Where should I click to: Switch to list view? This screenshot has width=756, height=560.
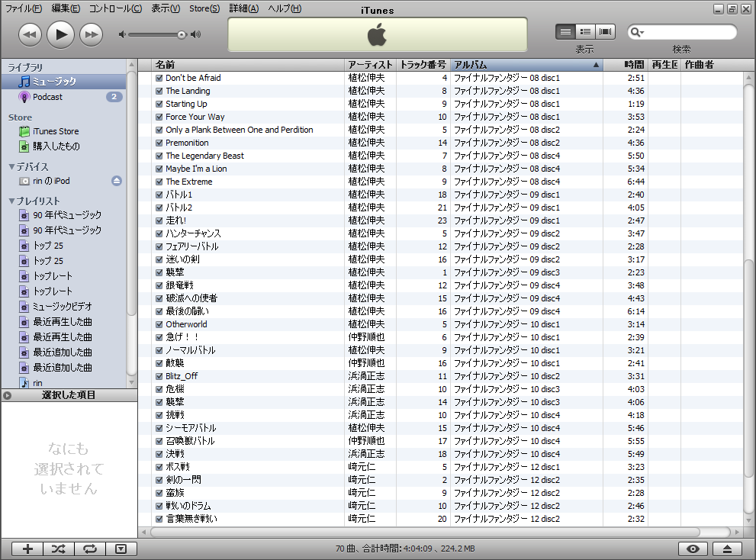pyautogui.click(x=565, y=32)
